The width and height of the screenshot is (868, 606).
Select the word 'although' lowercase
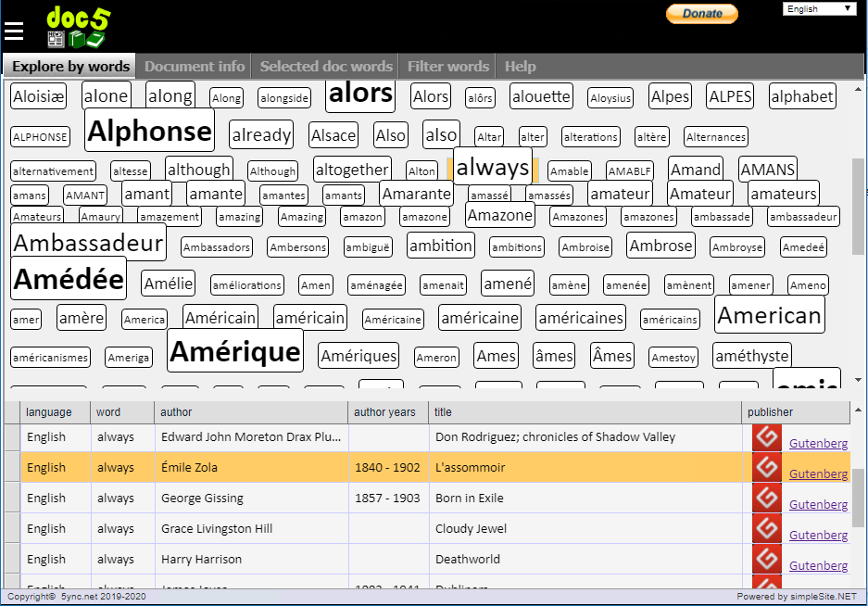[199, 169]
